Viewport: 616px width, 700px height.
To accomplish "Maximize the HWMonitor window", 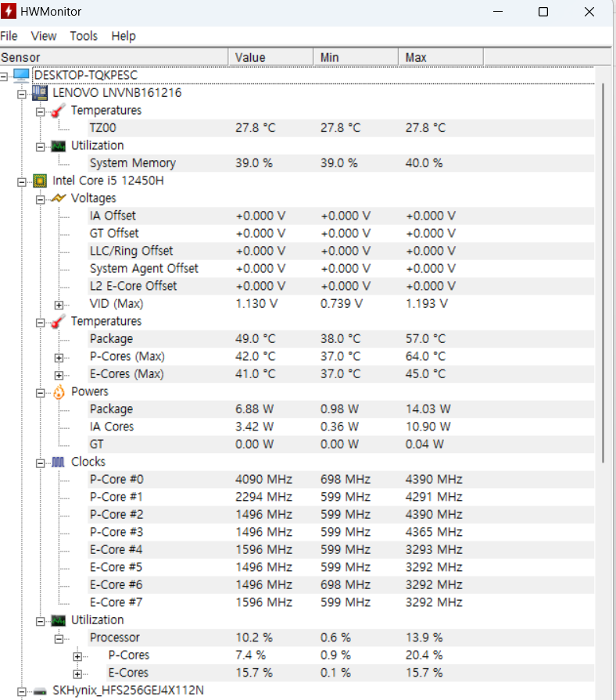I will click(543, 12).
